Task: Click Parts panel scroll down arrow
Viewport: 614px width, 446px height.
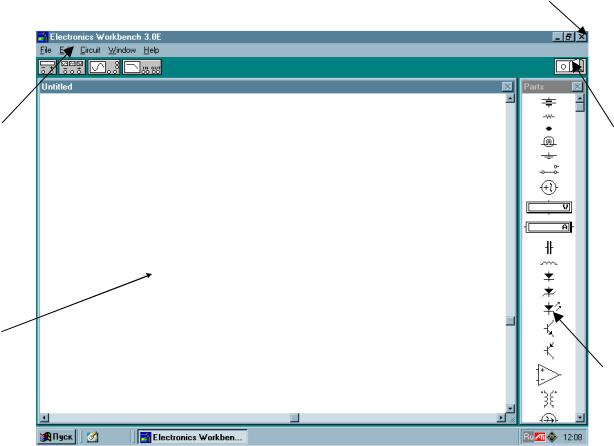Action: click(580, 418)
